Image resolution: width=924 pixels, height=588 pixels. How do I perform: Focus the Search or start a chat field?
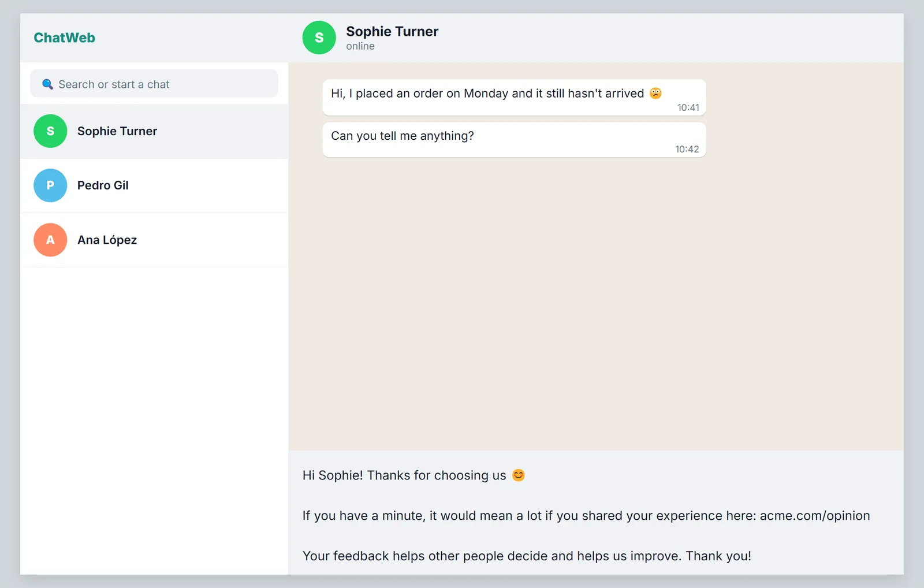pos(154,84)
